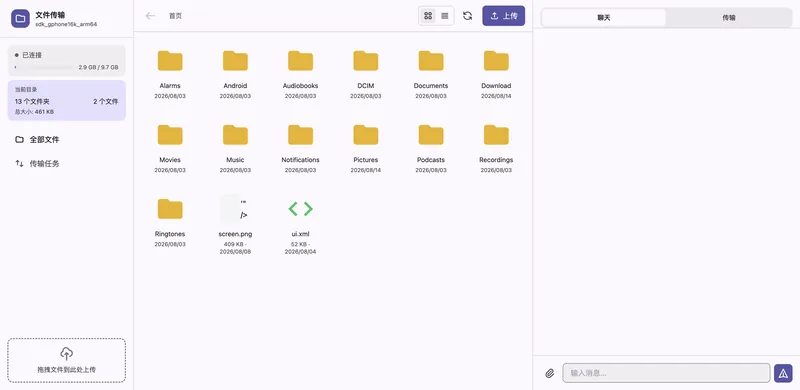The image size is (800, 390).
Task: Click the 拖拽文件到此处上传 drop zone
Action: 66,360
